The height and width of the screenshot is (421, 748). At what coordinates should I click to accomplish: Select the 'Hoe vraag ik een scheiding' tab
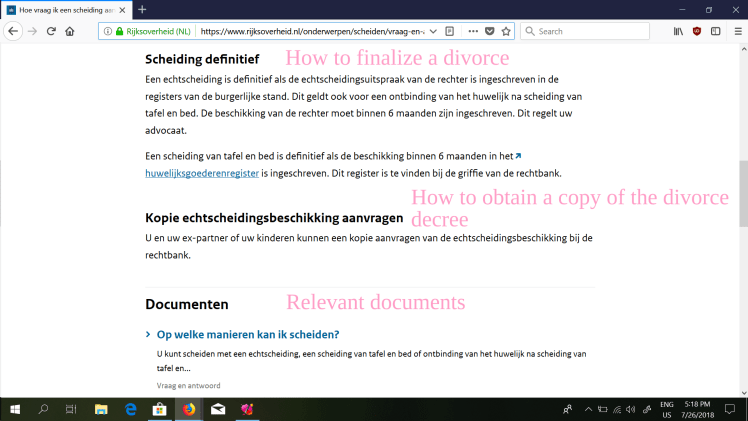[x=64, y=9]
